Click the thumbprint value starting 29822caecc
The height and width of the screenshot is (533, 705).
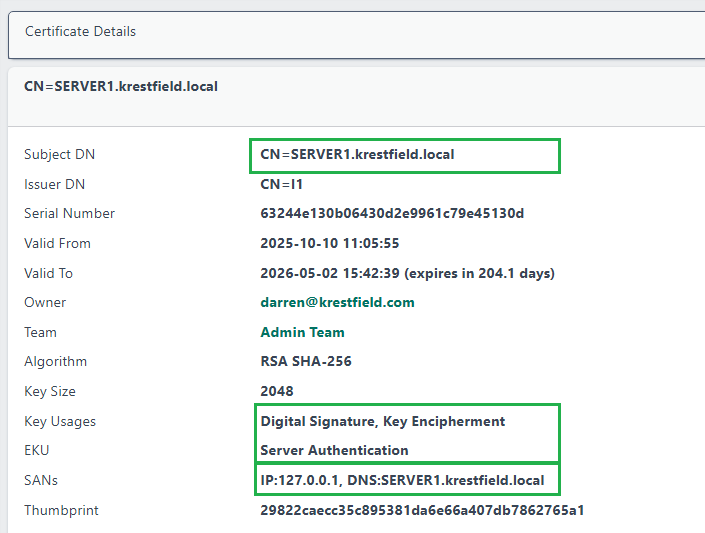click(x=422, y=510)
